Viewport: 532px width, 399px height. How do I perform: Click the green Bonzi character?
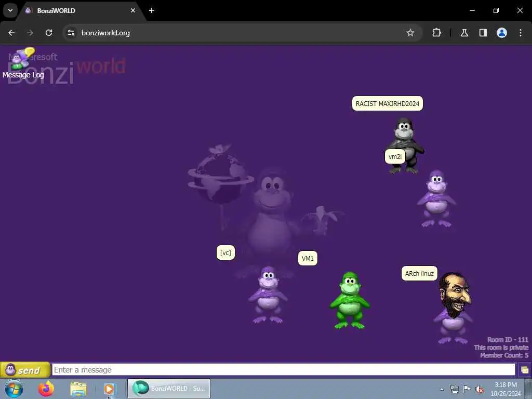(350, 300)
